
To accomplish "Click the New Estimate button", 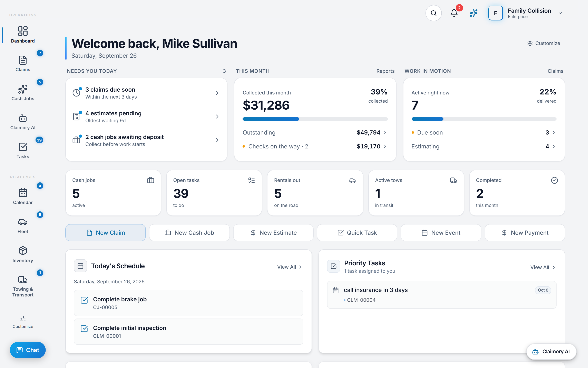I will pos(273,233).
